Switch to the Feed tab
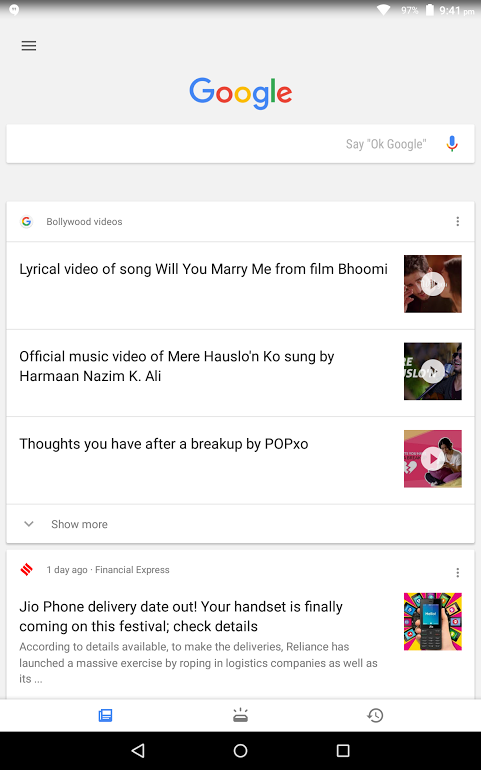The height and width of the screenshot is (770, 481). click(105, 715)
